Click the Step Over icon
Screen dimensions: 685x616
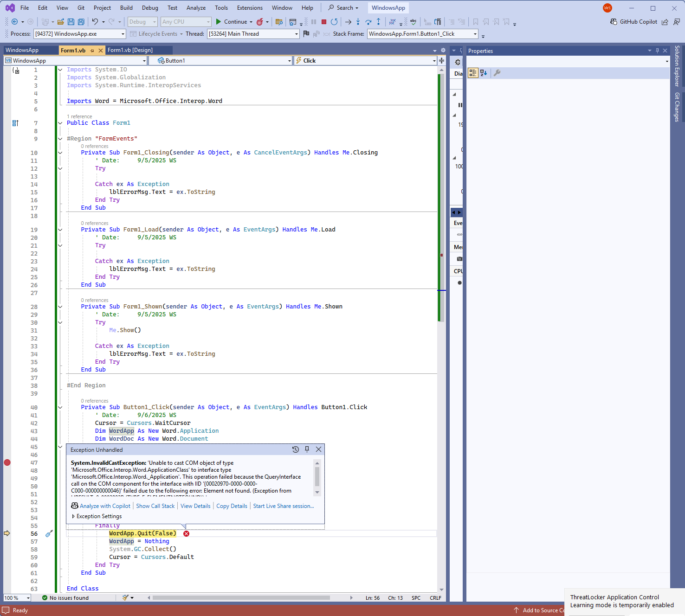[x=368, y=22]
